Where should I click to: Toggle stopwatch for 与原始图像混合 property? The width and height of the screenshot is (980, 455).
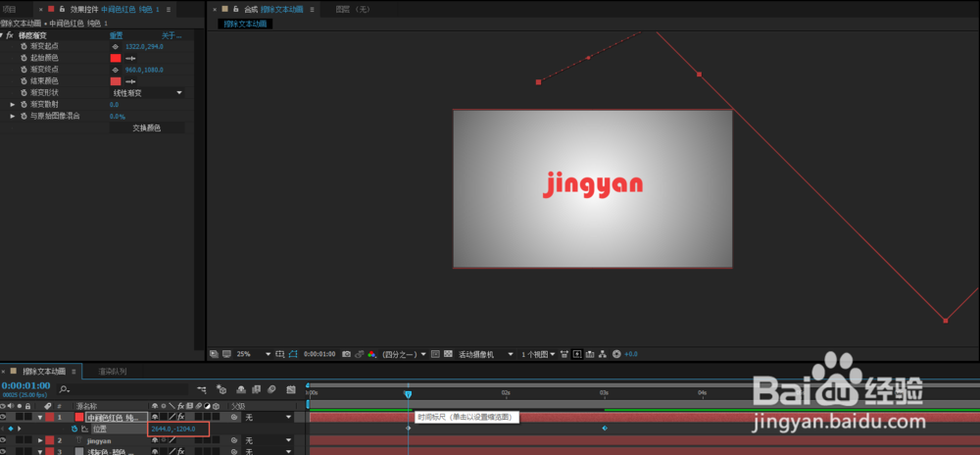point(24,117)
